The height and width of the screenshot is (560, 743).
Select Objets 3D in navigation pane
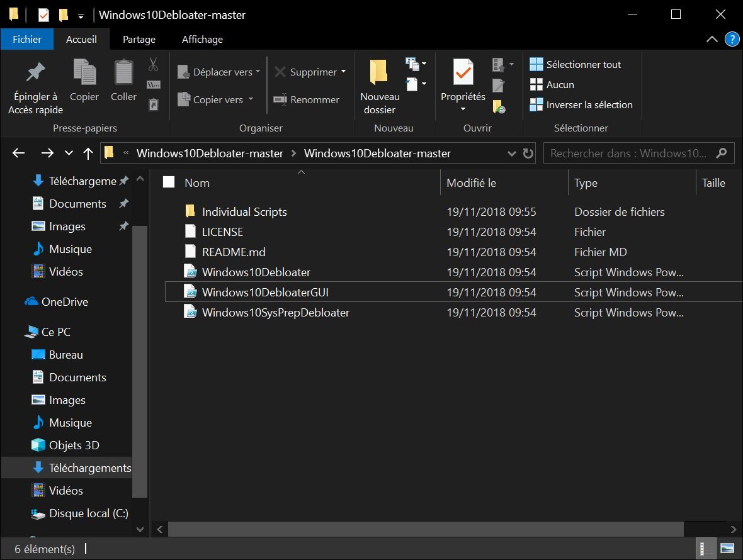[x=65, y=445]
